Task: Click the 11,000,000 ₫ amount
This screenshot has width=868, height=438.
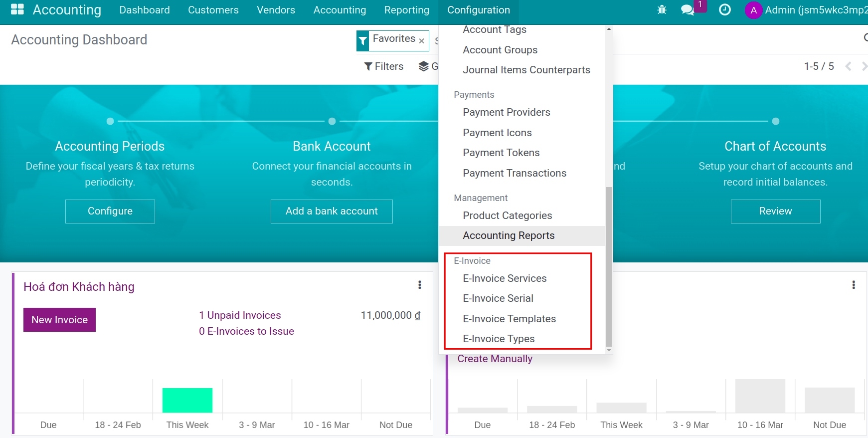Action: click(x=391, y=315)
